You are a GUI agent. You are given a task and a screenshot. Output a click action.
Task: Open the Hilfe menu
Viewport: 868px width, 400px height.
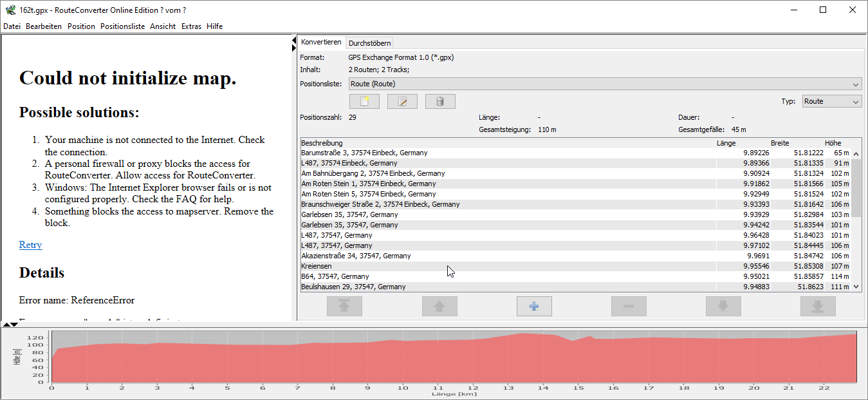(215, 26)
